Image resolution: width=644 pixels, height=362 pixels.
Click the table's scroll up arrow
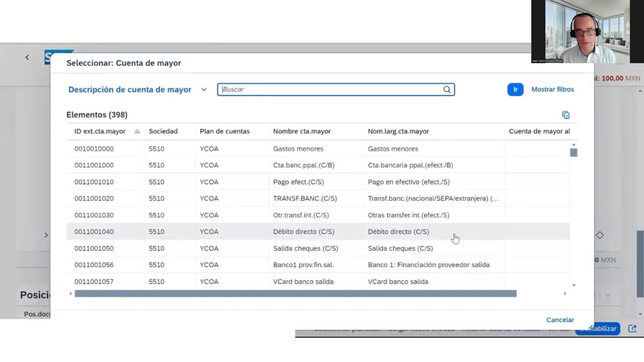[x=574, y=145]
